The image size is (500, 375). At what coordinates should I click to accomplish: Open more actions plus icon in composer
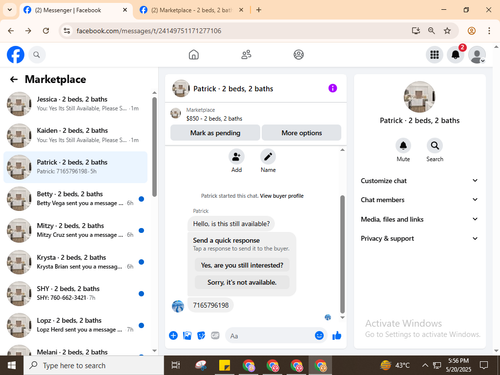[173, 335]
